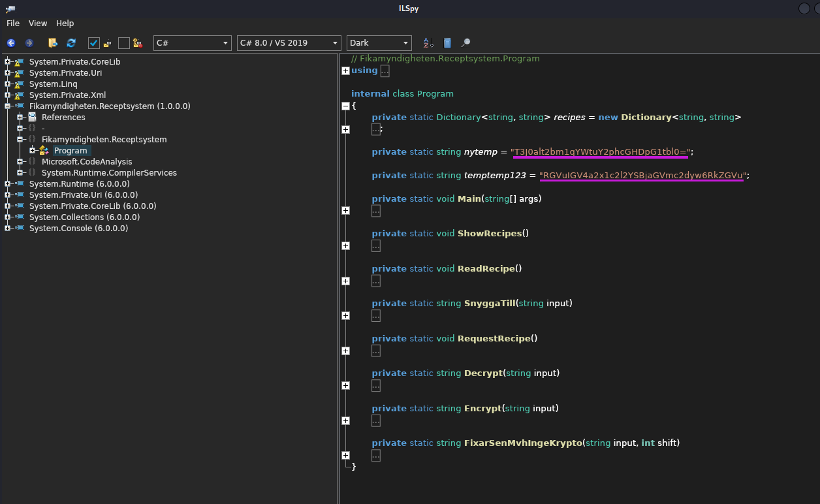Click the blue document icon in toolbar

click(447, 43)
